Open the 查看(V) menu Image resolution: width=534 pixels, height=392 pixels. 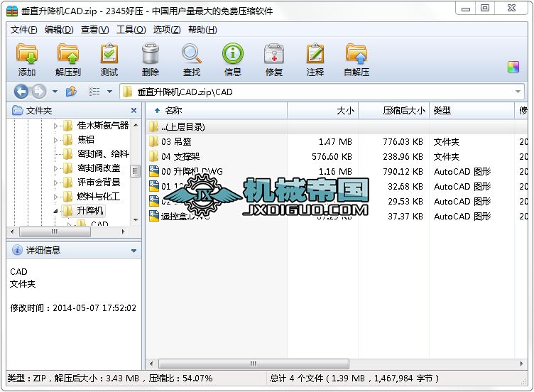pyautogui.click(x=94, y=30)
